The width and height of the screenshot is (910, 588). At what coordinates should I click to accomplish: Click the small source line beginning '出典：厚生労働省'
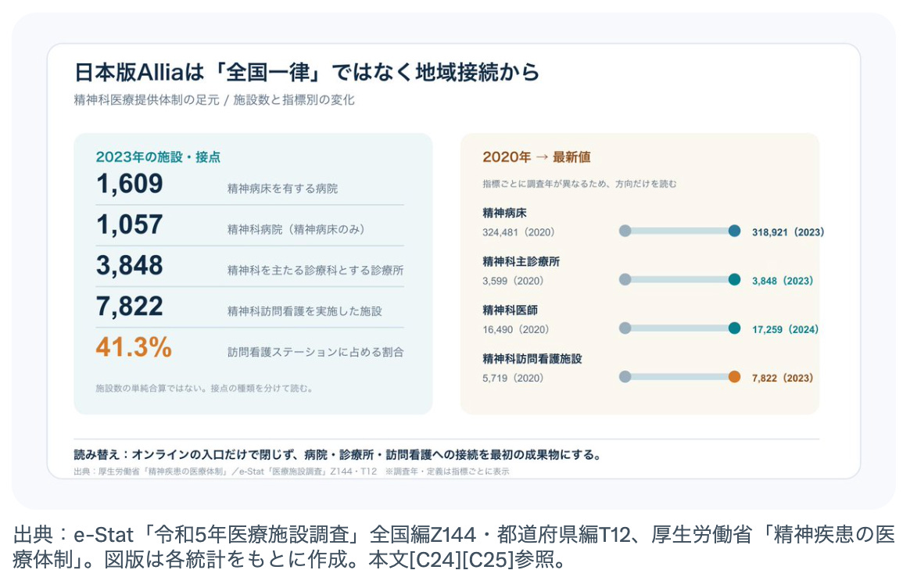coord(292,471)
